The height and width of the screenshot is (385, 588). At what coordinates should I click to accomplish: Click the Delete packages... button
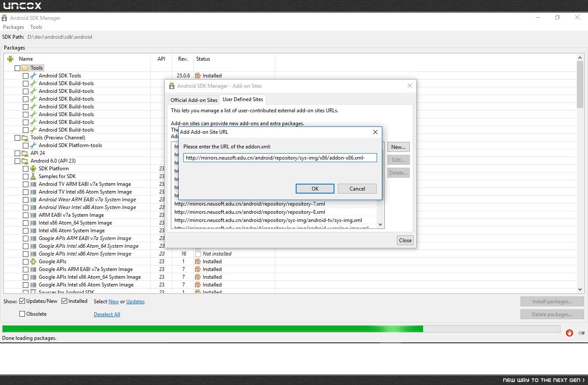[x=552, y=314]
